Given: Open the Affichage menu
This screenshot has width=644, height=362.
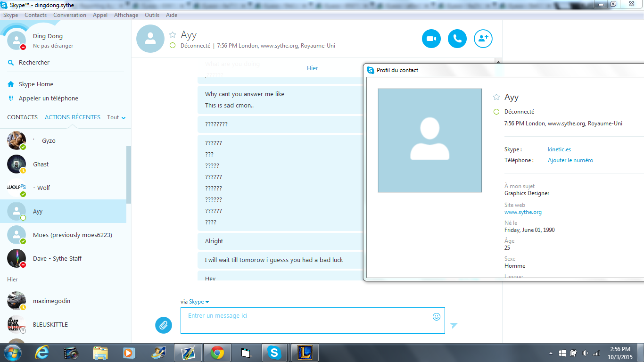Looking at the screenshot, I should (126, 15).
